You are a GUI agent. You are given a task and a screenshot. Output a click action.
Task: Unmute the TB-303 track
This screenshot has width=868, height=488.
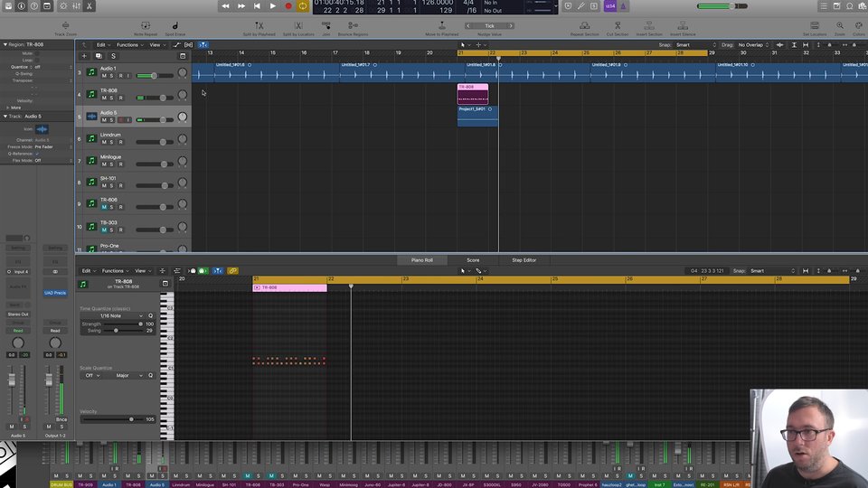pyautogui.click(x=104, y=230)
